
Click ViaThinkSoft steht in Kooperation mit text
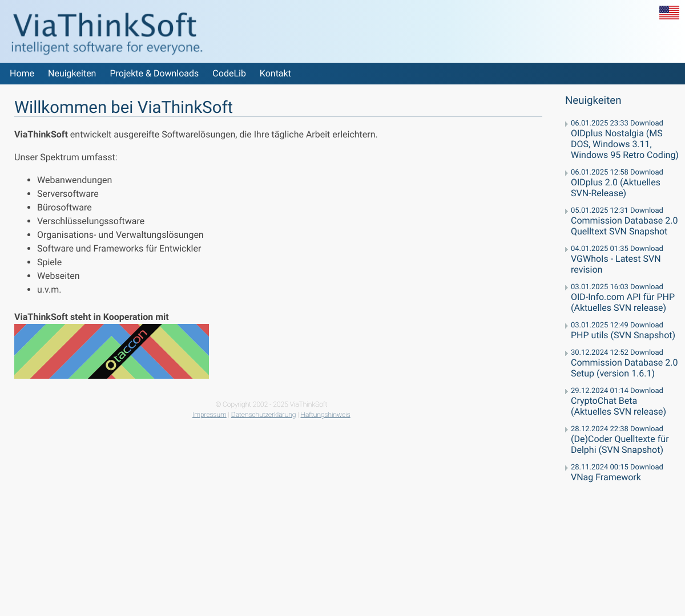pos(91,317)
